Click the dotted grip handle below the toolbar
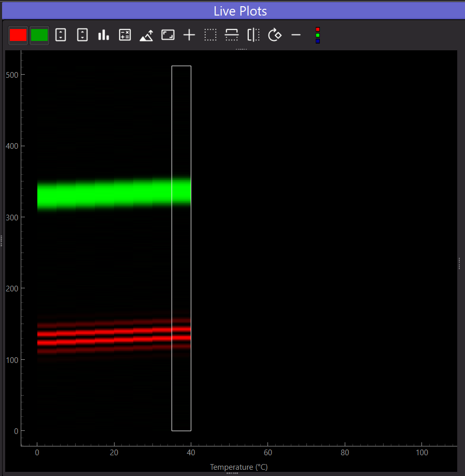The height and width of the screenshot is (476, 465). tap(241, 49)
